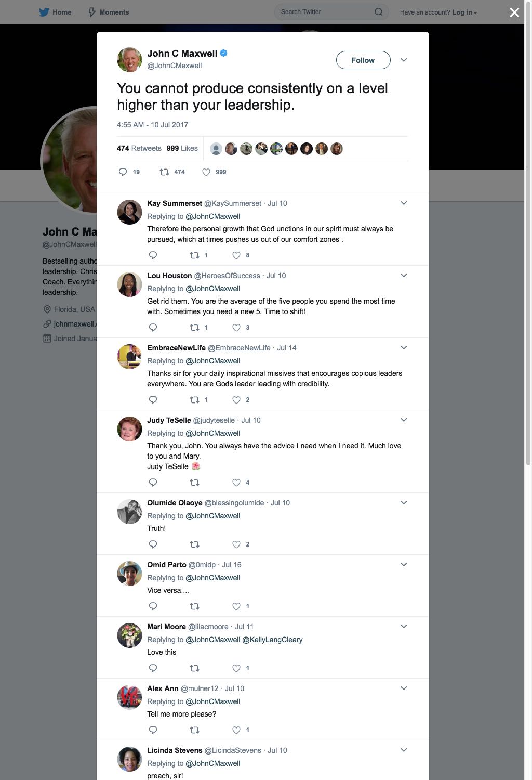Open more options on Mari Moore's reply
This screenshot has width=532, height=780.
404,627
